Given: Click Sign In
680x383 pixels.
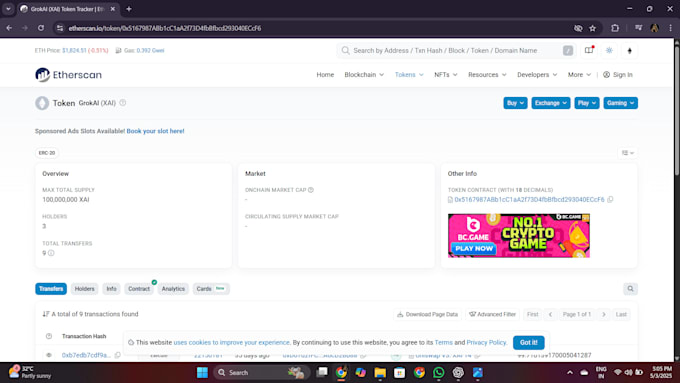Looking at the screenshot, I should (x=618, y=75).
